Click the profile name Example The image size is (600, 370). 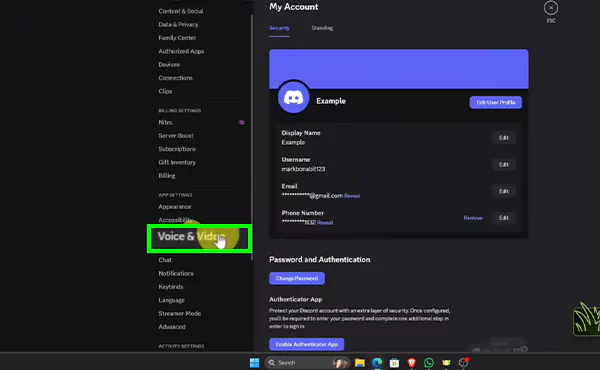[331, 101]
